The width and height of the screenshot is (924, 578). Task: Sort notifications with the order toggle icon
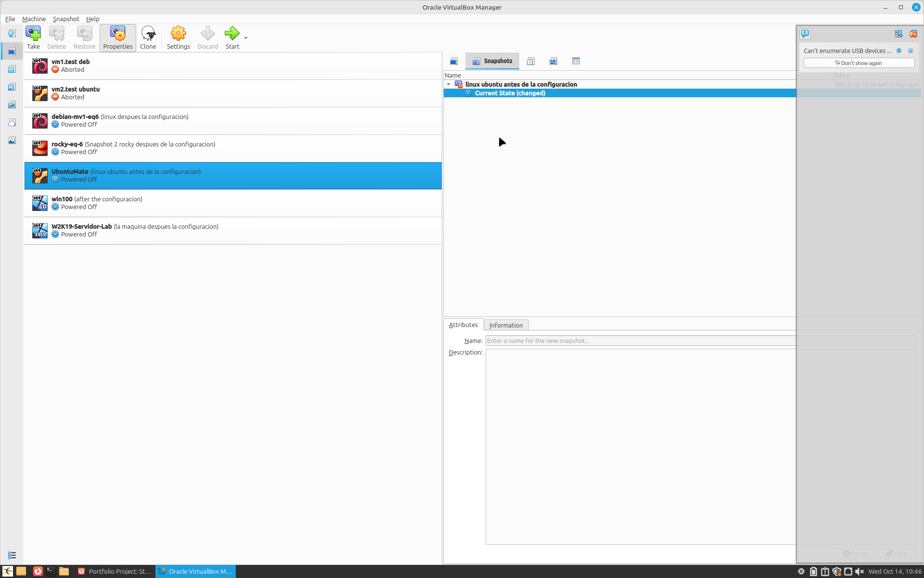click(x=898, y=34)
